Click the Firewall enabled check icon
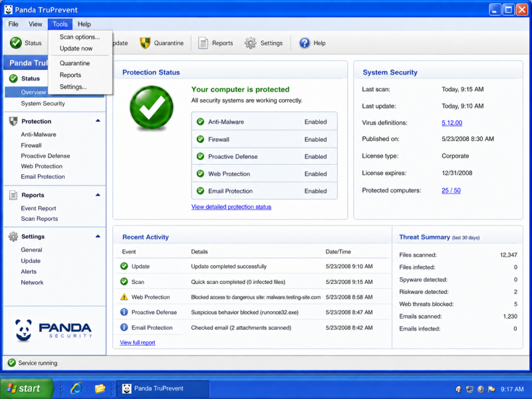 tap(200, 139)
